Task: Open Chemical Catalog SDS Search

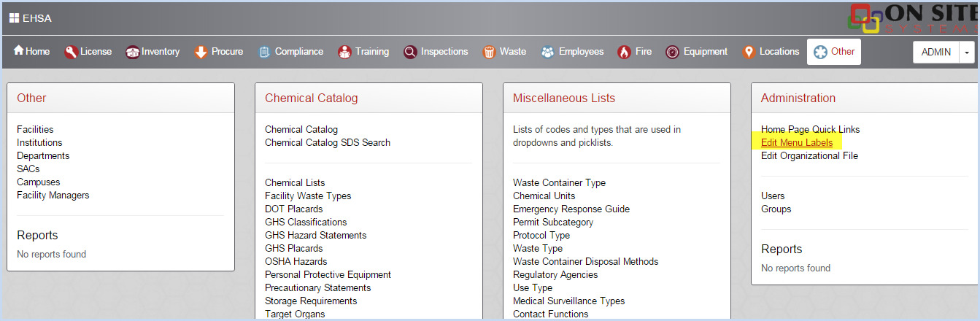Action: (x=328, y=143)
